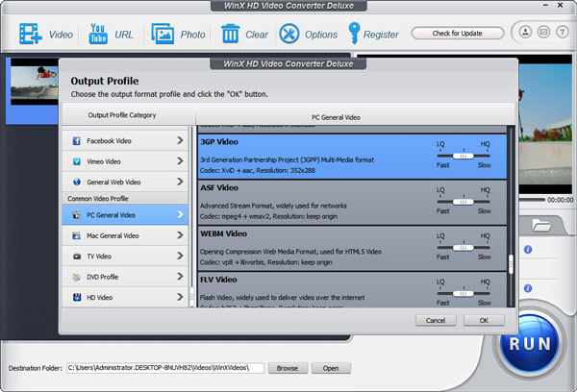
Task: Click the Common Video Profile header
Action: pos(125,199)
